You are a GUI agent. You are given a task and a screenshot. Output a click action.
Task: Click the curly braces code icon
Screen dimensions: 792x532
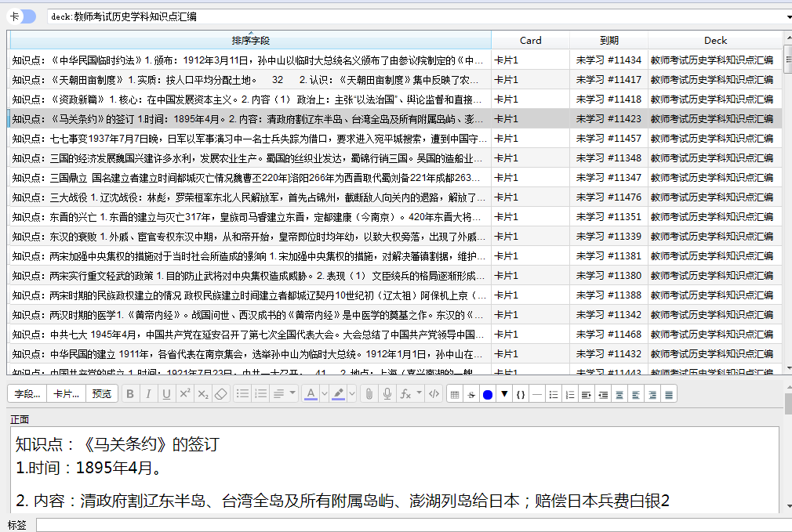pos(521,395)
